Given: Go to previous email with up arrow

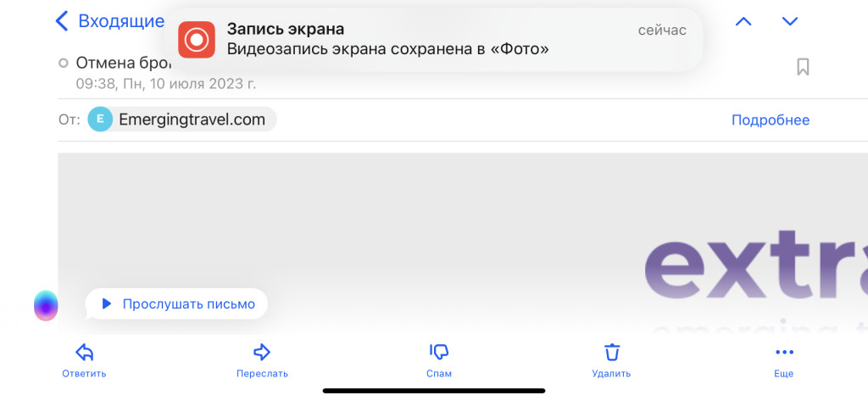Looking at the screenshot, I should click(x=743, y=21).
